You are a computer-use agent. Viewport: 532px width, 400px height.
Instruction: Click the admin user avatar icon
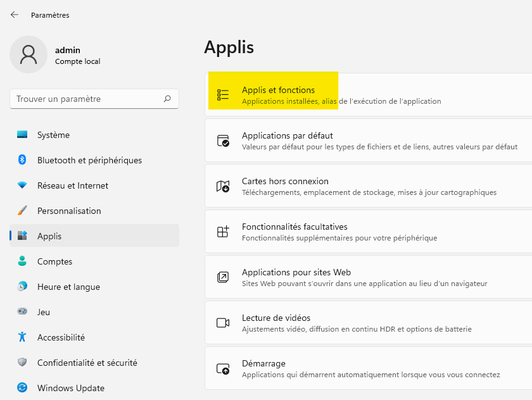tap(28, 54)
